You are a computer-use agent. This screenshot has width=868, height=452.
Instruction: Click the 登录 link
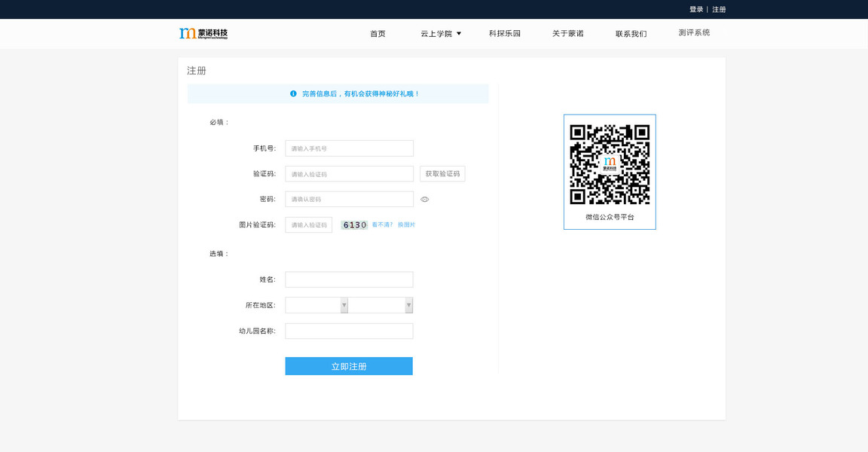[696, 9]
